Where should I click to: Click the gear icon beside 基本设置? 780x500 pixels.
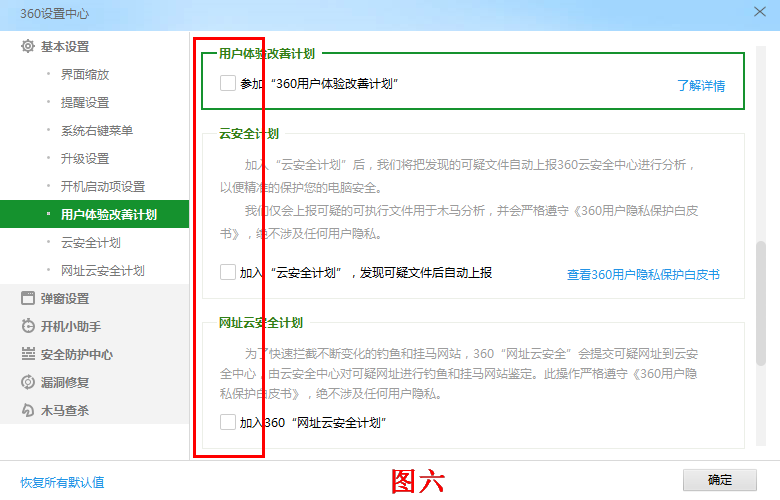[x=28, y=46]
